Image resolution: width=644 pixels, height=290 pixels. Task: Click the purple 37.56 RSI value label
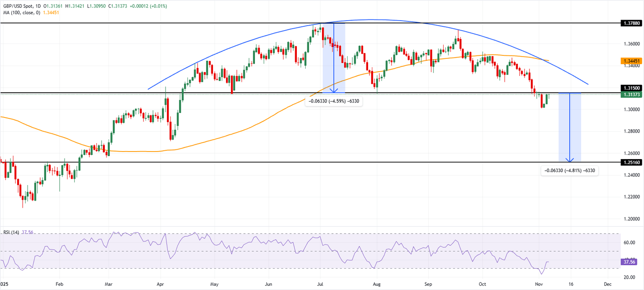[x=628, y=261]
